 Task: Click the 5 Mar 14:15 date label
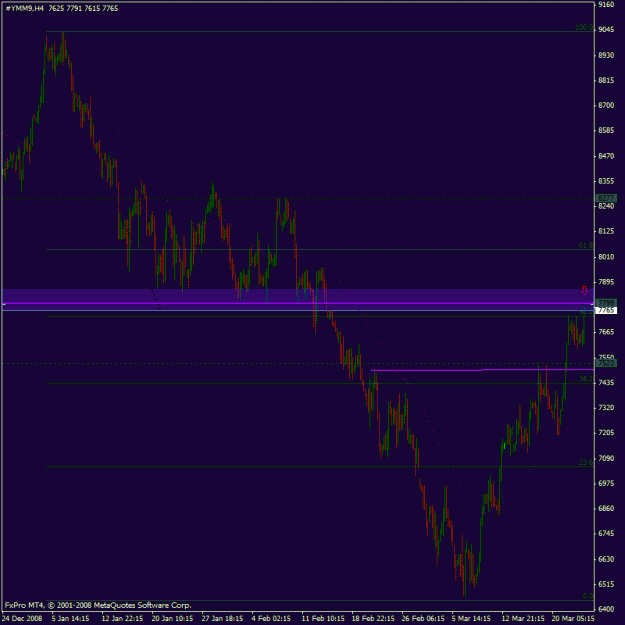click(x=472, y=619)
